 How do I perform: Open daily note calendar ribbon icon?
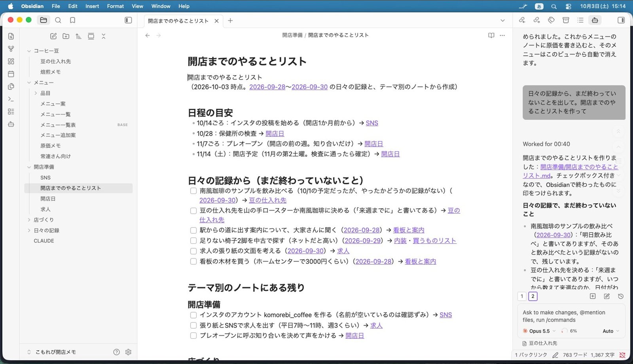[11, 74]
